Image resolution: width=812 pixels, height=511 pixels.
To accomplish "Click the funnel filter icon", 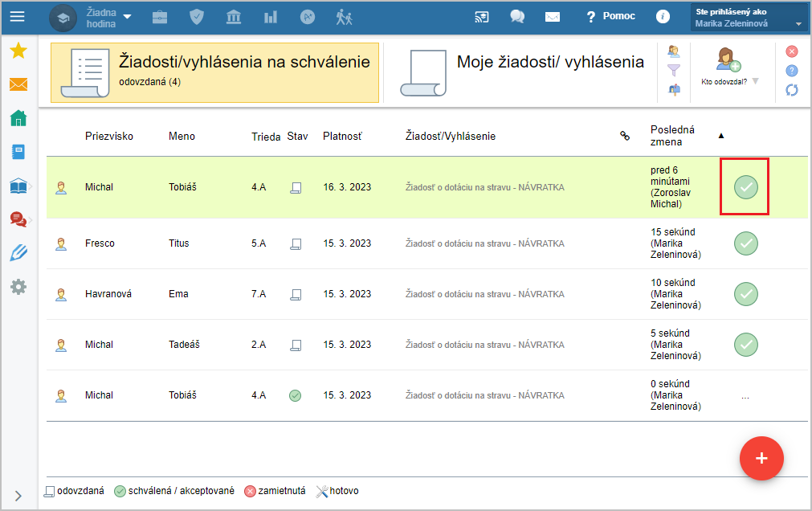I will coord(674,70).
